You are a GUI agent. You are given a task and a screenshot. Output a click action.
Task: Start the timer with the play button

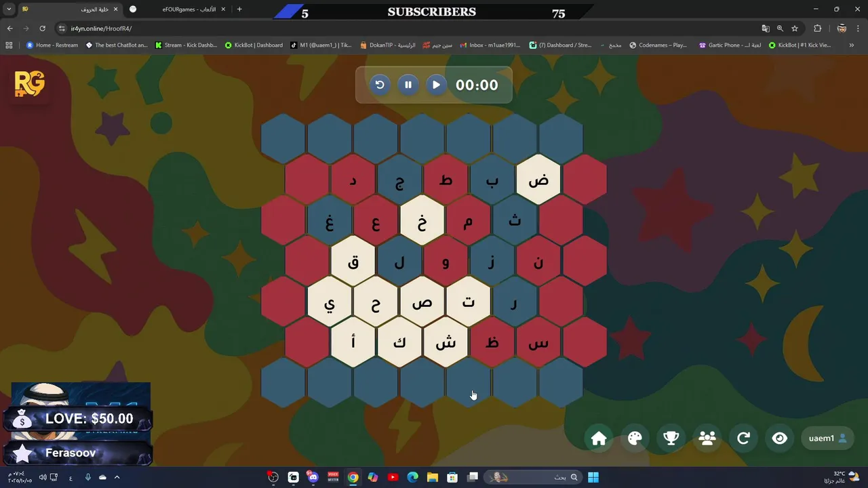point(436,85)
